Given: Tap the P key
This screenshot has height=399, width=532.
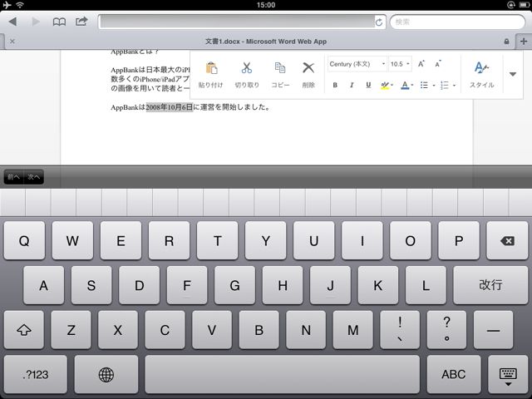Looking at the screenshot, I should [x=459, y=240].
